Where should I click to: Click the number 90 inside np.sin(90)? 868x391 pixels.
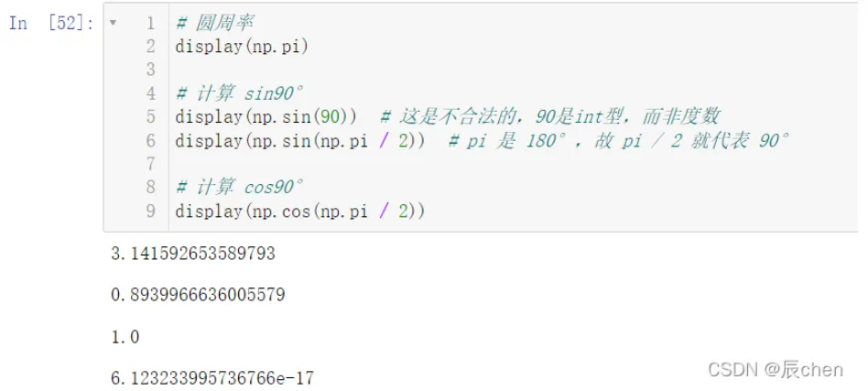coord(332,117)
